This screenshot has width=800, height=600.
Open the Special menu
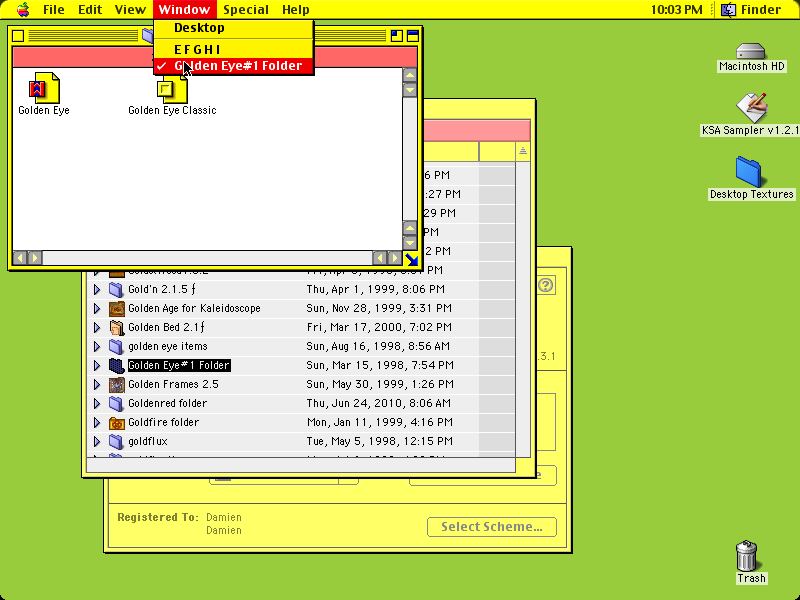click(x=246, y=9)
